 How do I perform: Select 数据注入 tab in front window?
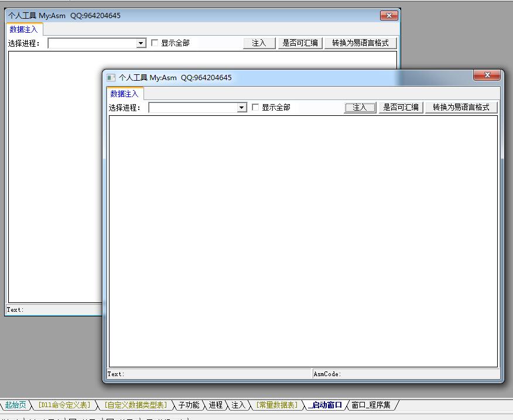coord(124,94)
